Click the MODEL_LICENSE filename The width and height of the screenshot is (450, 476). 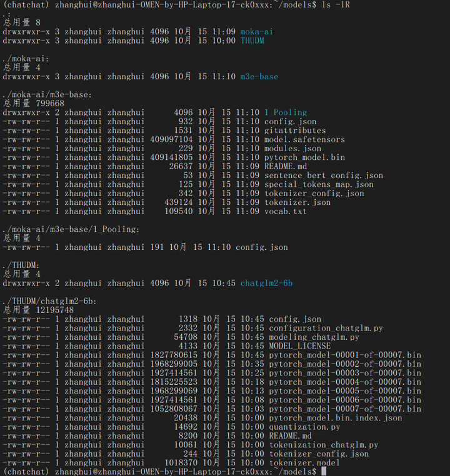click(300, 346)
